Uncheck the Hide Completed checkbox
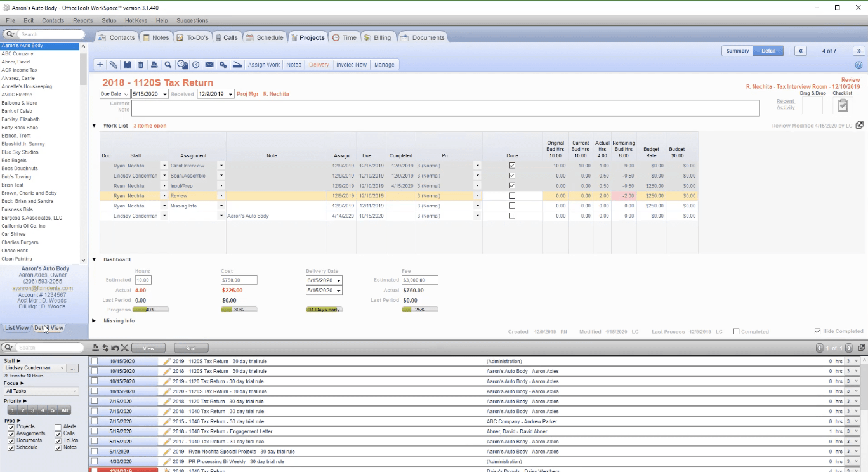This screenshot has width=868, height=472. pos(818,331)
